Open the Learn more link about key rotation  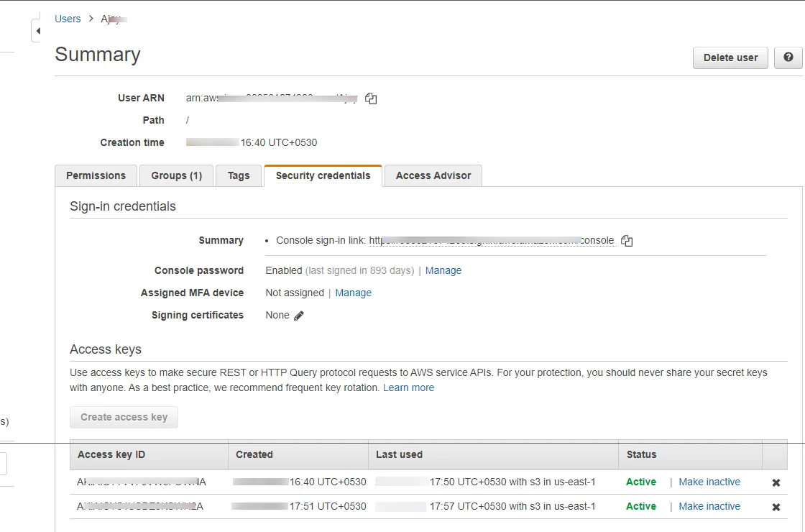[409, 387]
